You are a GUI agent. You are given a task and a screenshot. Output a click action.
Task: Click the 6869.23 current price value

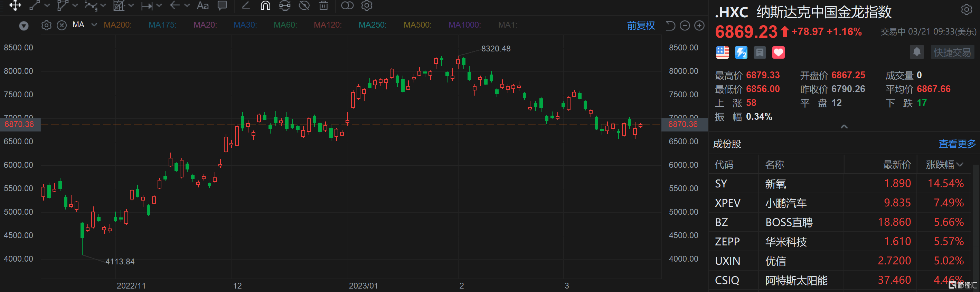click(x=746, y=32)
